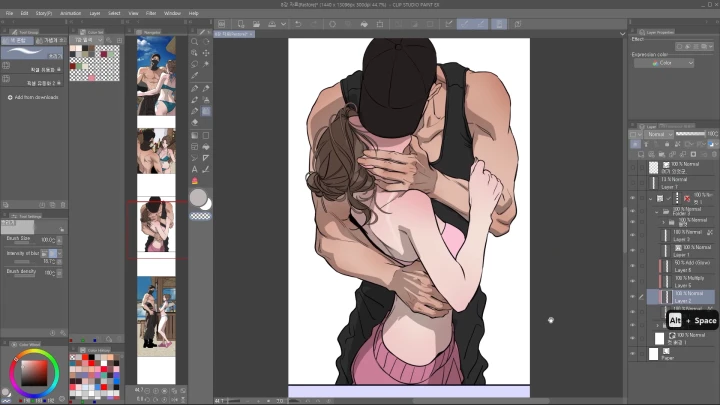Select the Layer 2 row
This screenshot has height=405, width=720.
(x=681, y=297)
